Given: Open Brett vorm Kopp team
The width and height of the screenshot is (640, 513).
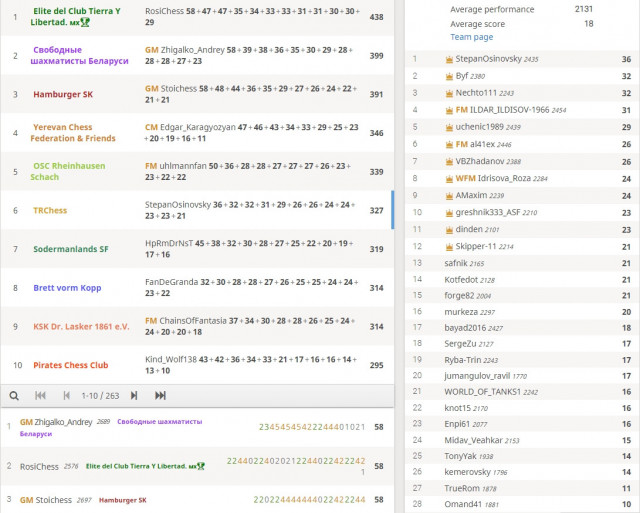Looking at the screenshot, I should 67,288.
